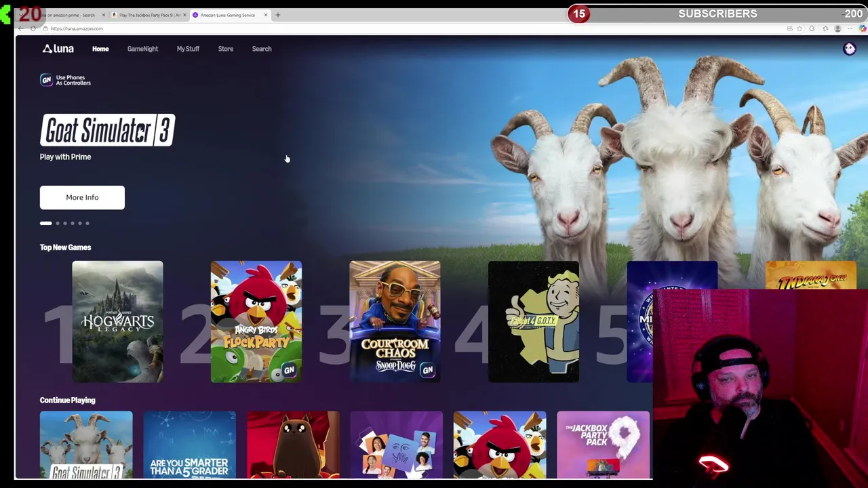Click GN badge on Courtroom Chaos card
The height and width of the screenshot is (488, 868).
(x=427, y=370)
